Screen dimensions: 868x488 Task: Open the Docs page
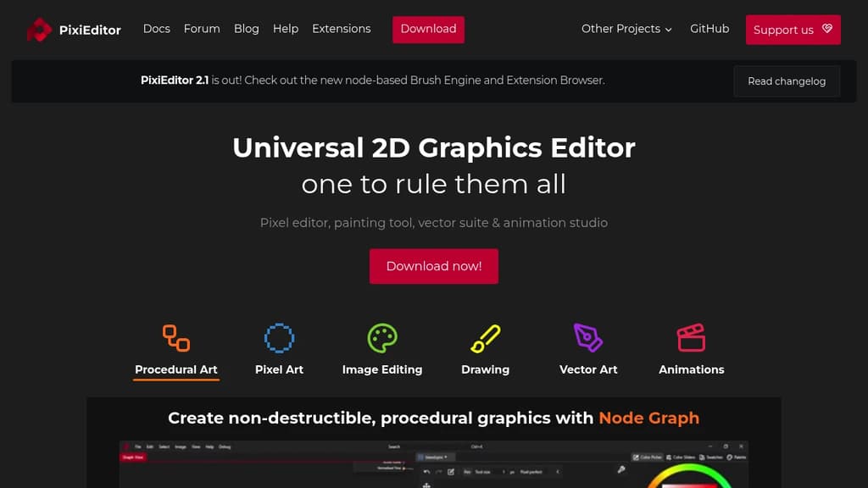pos(157,29)
